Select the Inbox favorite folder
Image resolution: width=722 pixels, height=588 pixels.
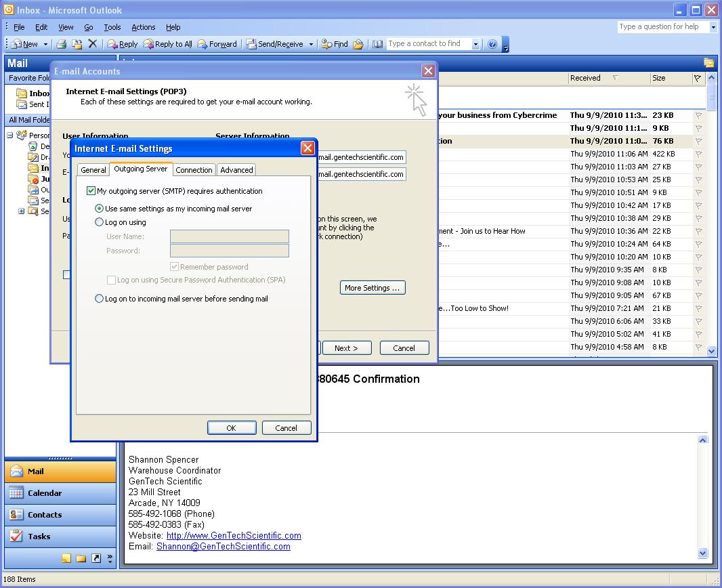click(33, 93)
